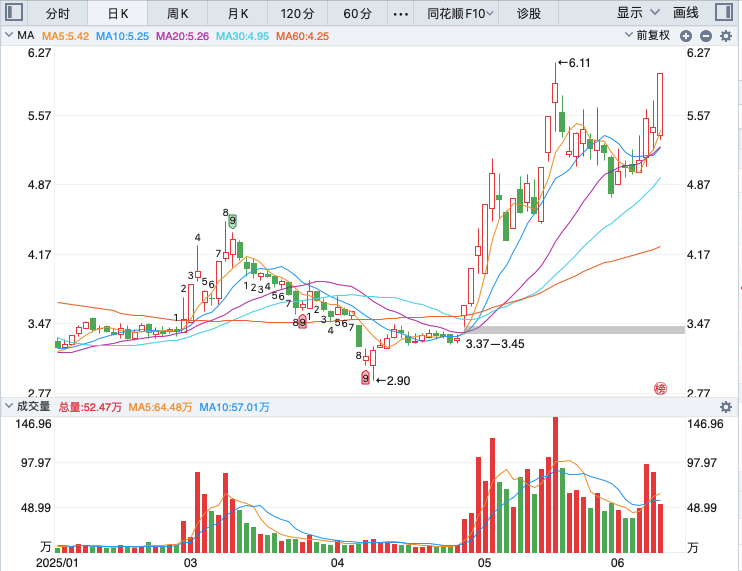Open the 诊股 diagnosis page
The image size is (742, 571).
click(x=529, y=13)
